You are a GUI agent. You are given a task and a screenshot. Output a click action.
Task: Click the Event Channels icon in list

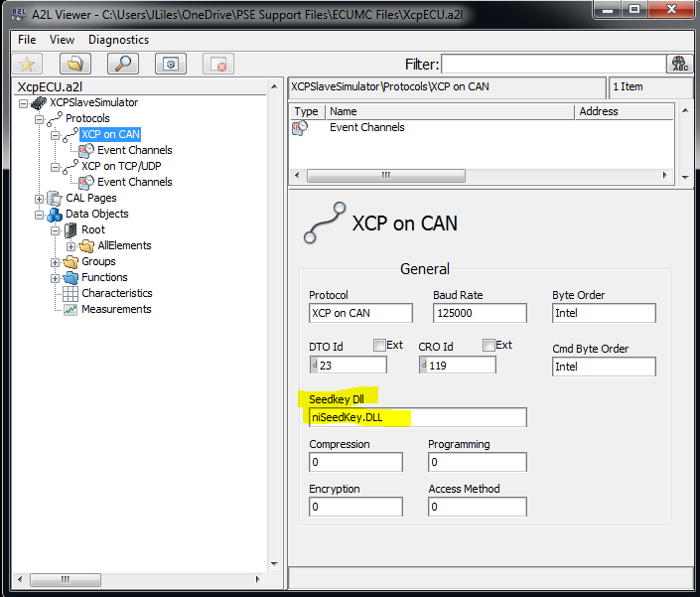300,128
